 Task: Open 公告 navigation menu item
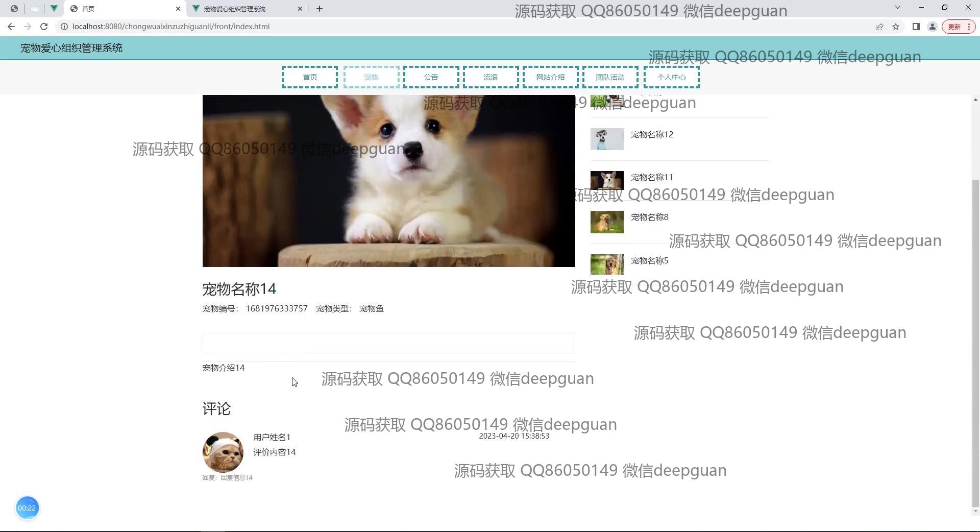431,77
